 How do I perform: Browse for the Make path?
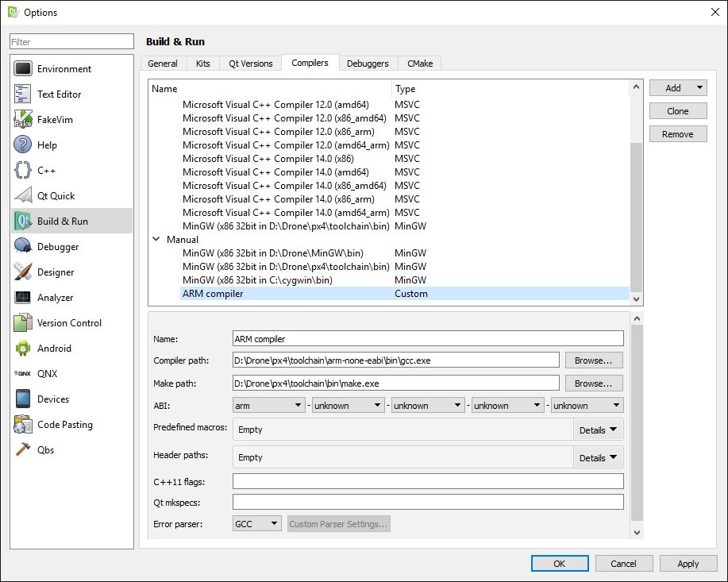click(594, 384)
